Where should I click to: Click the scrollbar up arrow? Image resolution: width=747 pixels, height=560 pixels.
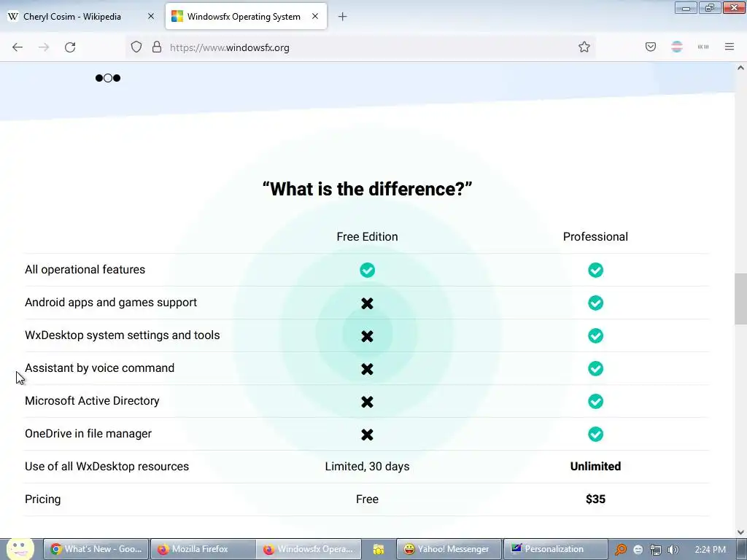tap(740, 68)
